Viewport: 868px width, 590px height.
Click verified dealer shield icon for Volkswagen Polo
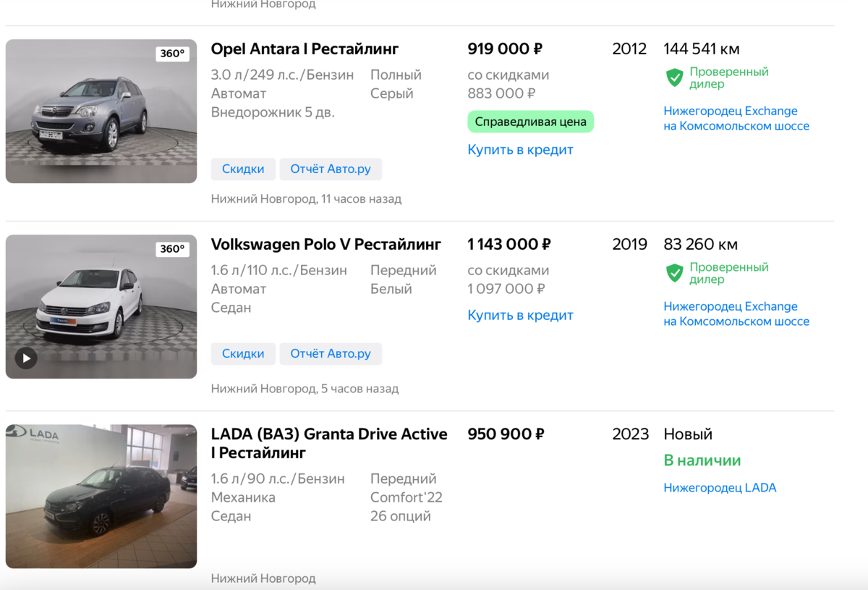click(x=674, y=273)
